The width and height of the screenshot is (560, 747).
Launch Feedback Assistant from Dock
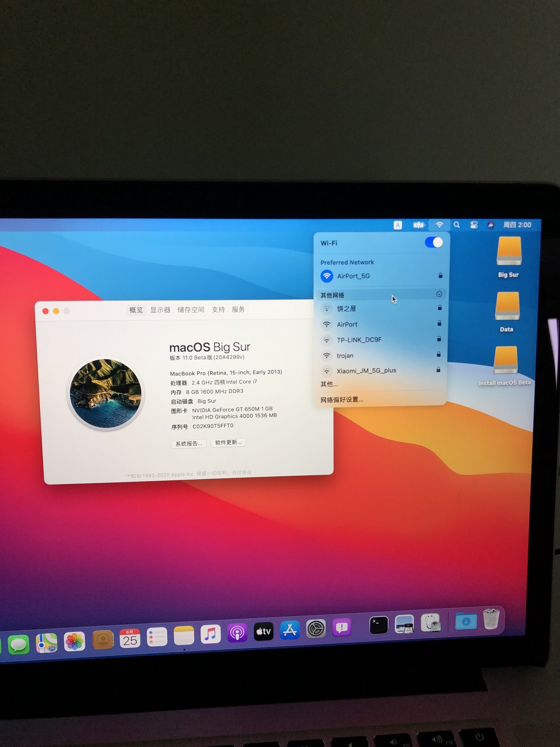(342, 627)
